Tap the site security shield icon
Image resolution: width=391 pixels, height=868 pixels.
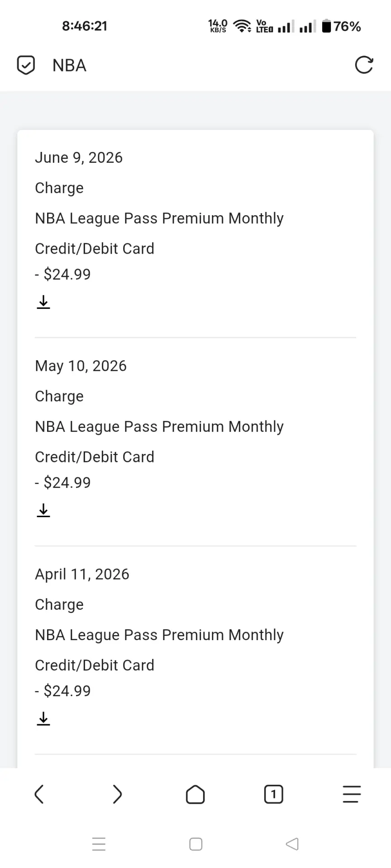click(x=26, y=65)
